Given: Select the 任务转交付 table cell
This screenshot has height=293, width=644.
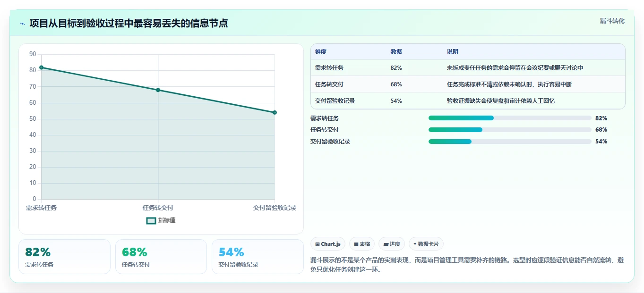Looking at the screenshot, I should (329, 84).
